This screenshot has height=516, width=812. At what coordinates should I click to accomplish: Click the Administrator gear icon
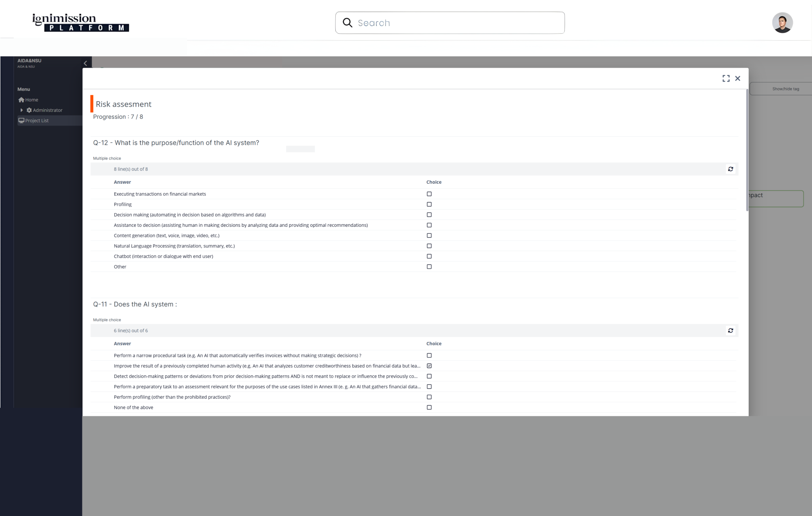coord(29,110)
